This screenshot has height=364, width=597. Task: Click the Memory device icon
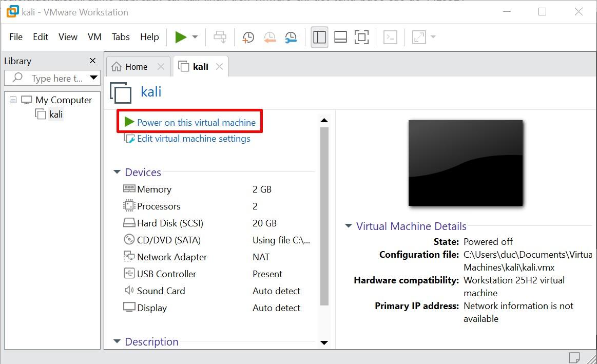[129, 189]
